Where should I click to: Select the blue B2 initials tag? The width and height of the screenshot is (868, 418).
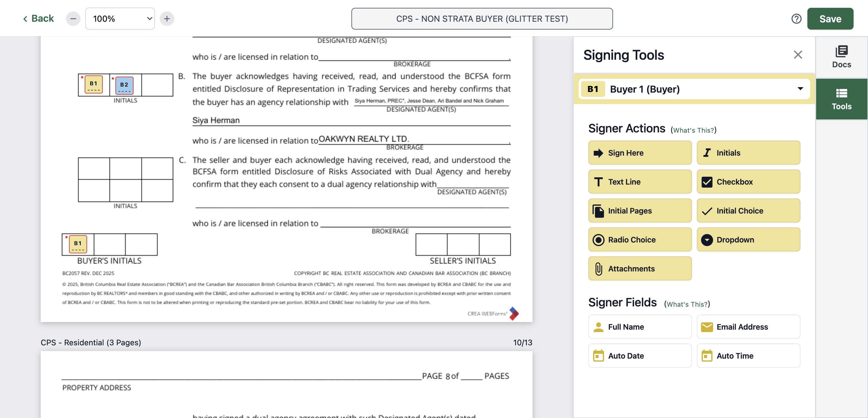pos(124,85)
